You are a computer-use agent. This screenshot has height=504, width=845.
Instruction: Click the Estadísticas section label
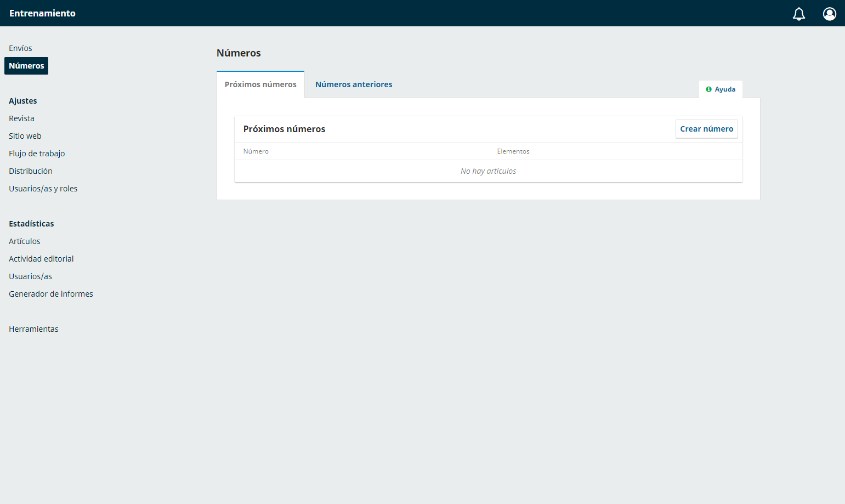pyautogui.click(x=31, y=224)
